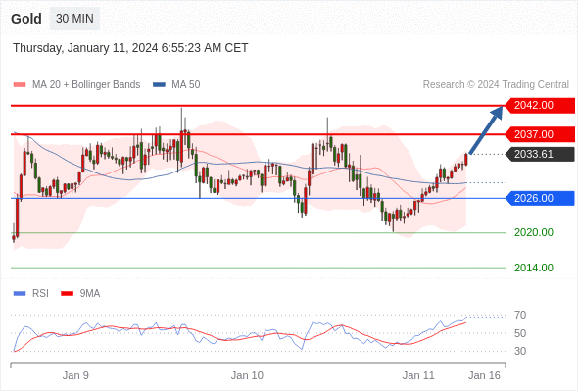Click the 2033.61 current price tag
Image resolution: width=578 pixels, height=392 pixels.
(540, 154)
